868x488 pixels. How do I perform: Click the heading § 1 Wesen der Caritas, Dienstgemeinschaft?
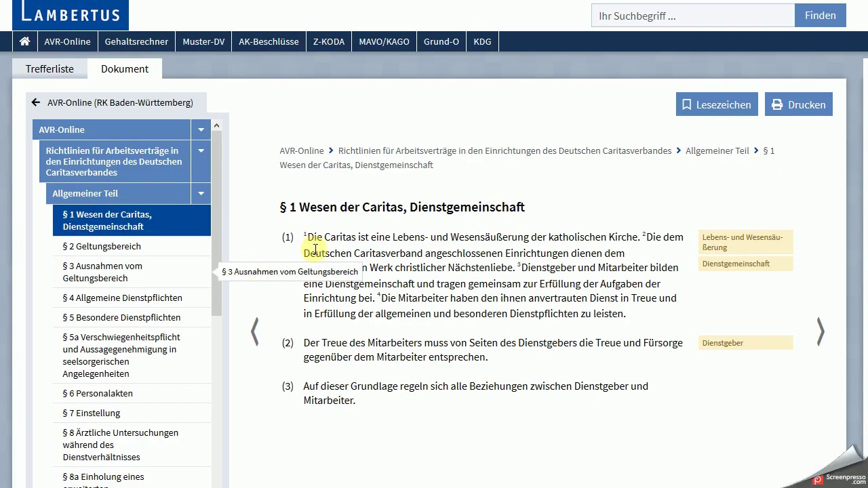click(x=402, y=207)
